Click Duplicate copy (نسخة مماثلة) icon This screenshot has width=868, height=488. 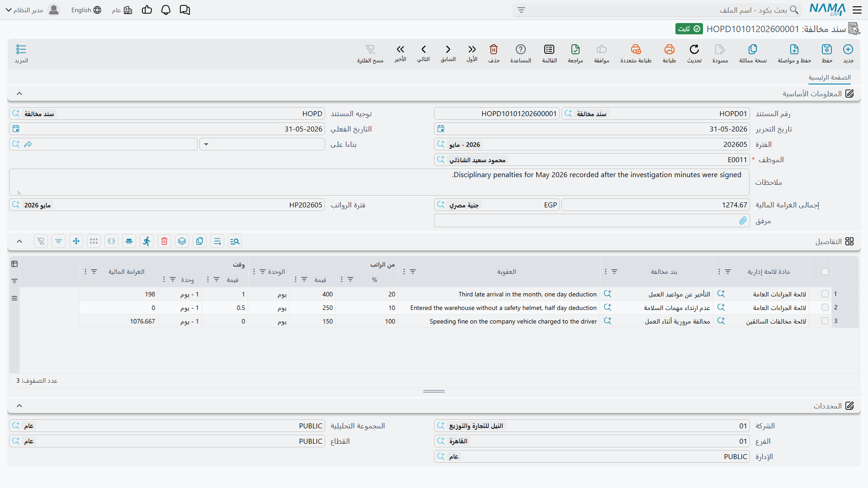click(753, 49)
